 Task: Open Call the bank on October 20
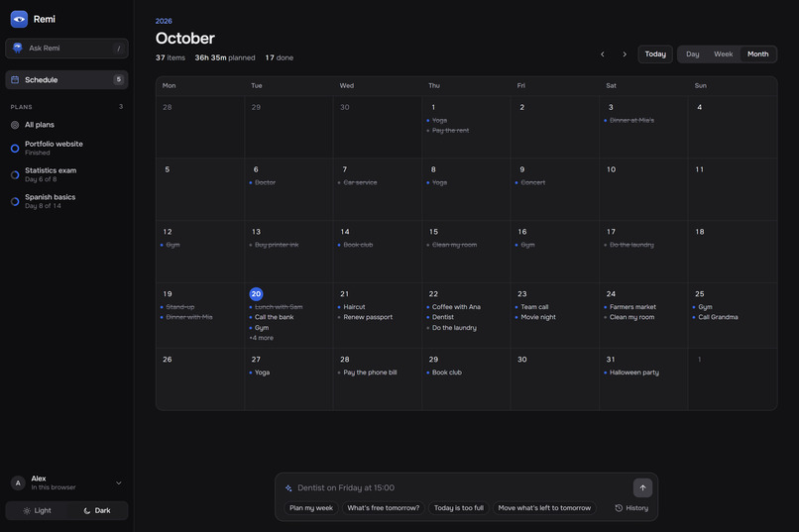pyautogui.click(x=275, y=317)
